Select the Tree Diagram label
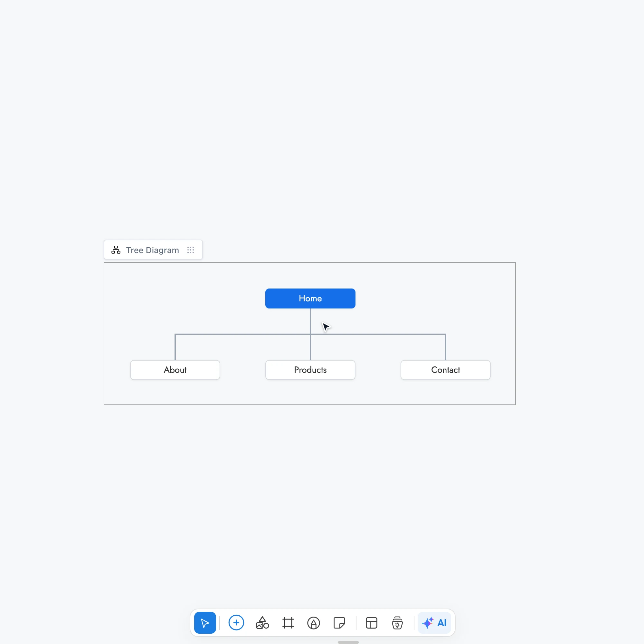Viewport: 644px width, 644px height. tap(152, 250)
